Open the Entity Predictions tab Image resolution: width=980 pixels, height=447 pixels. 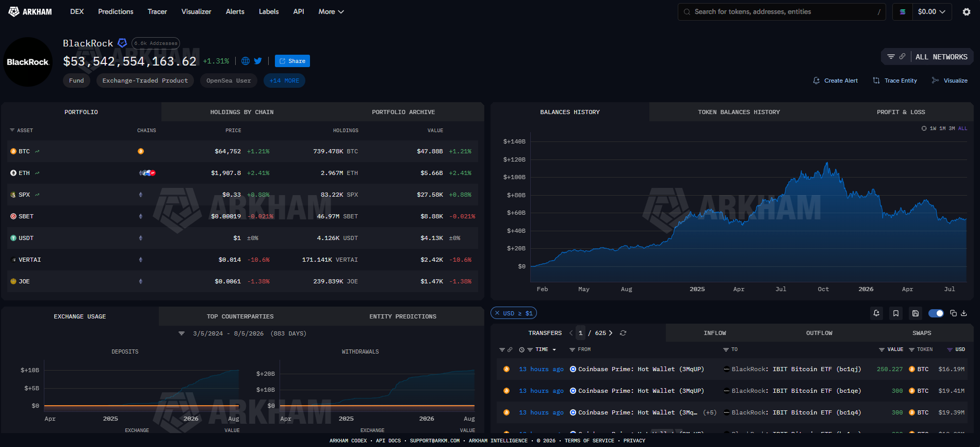403,316
